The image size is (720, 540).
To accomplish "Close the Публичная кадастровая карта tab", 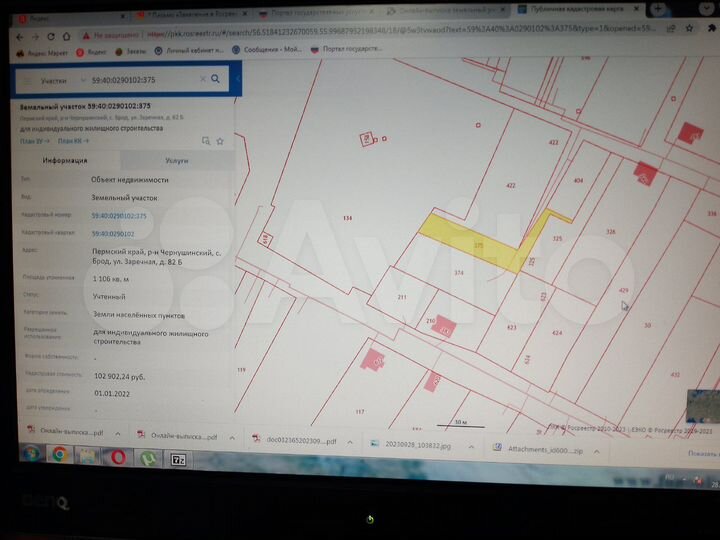I will (x=636, y=9).
